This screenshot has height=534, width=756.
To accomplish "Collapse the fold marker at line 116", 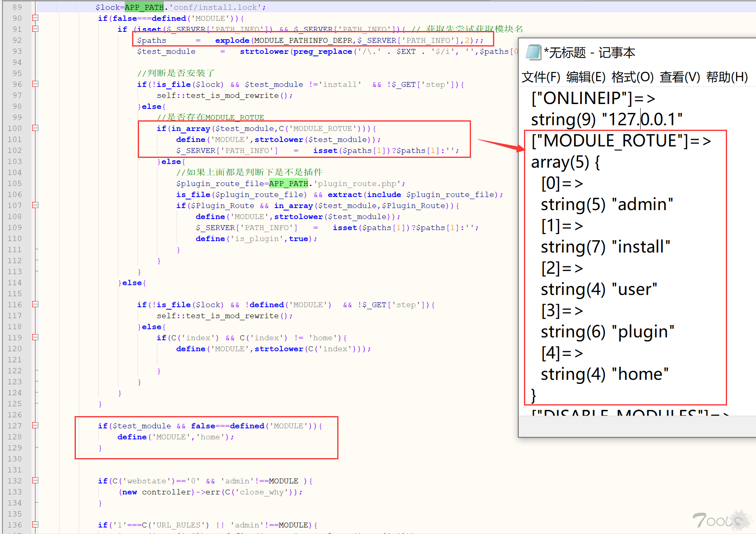I will (x=35, y=304).
